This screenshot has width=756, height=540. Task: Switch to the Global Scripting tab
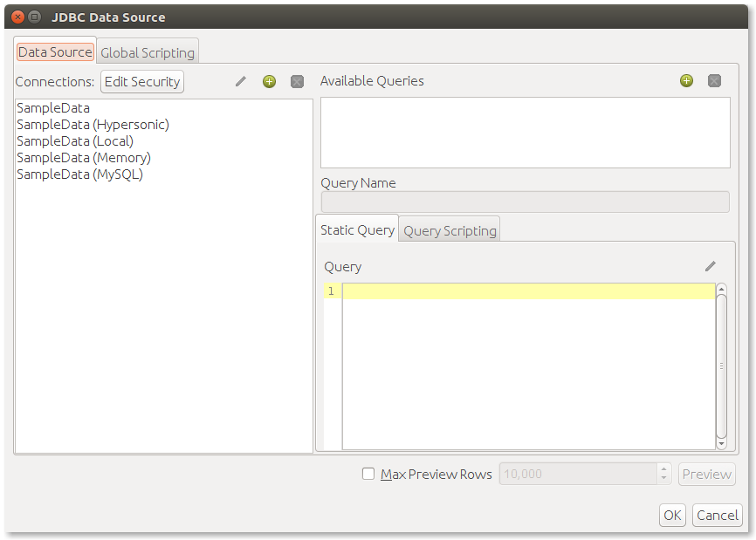click(148, 52)
